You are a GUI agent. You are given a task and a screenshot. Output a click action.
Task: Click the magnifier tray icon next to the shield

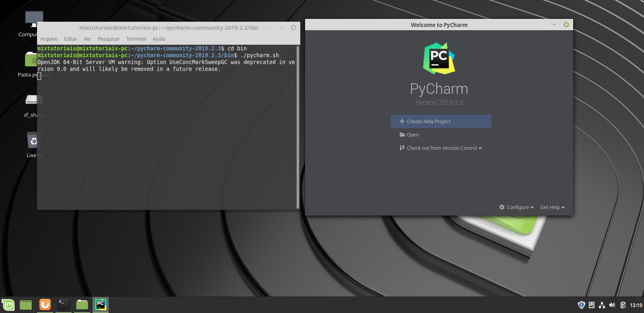pos(592,305)
